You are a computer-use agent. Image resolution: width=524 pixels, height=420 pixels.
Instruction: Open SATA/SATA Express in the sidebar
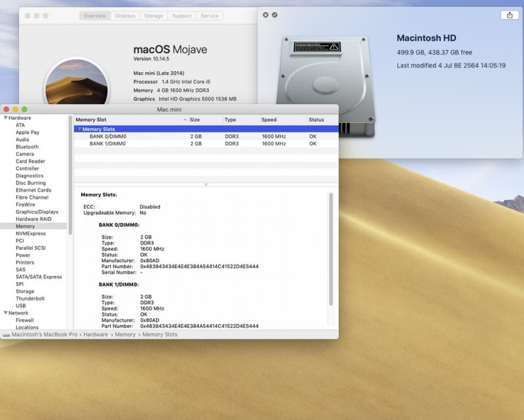[x=39, y=277]
